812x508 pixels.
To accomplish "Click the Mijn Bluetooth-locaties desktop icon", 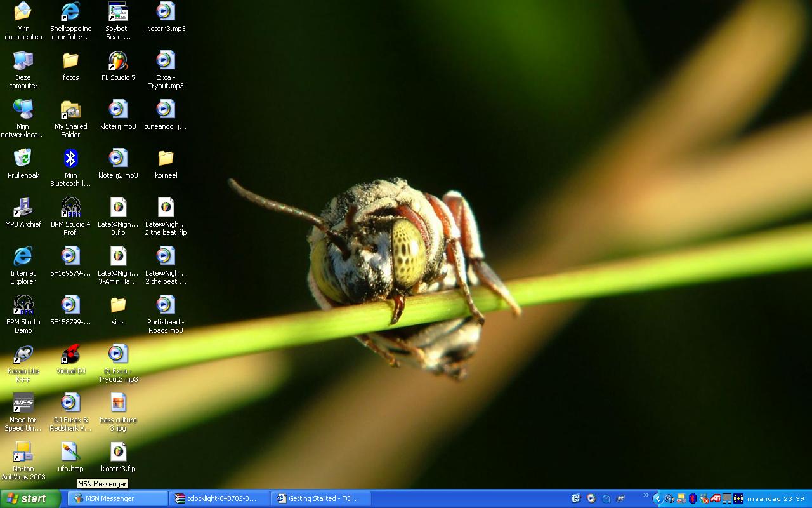I will tap(70, 159).
